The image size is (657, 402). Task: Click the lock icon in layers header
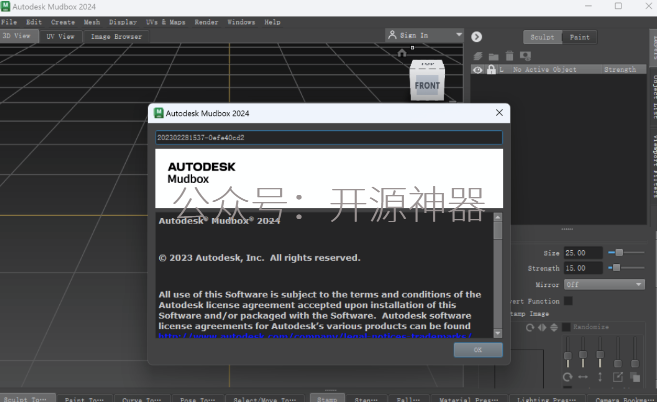[491, 69]
